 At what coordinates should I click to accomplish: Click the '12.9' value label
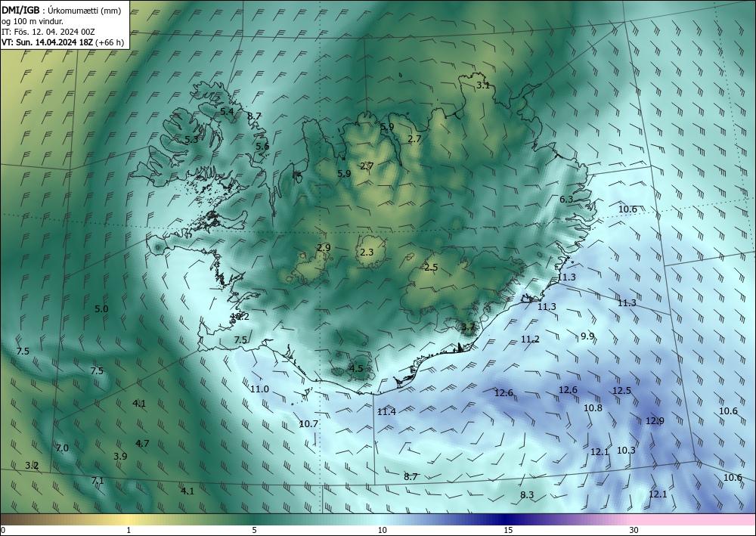coord(655,421)
